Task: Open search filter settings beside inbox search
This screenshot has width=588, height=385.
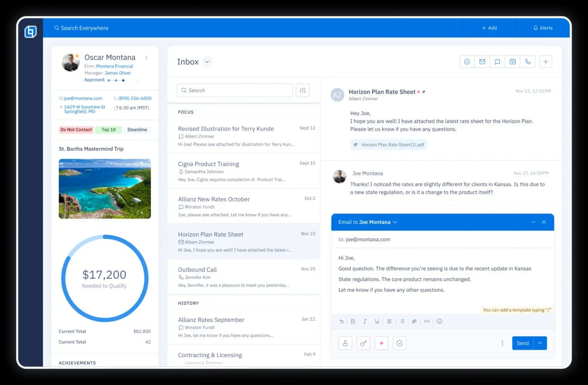Action: (303, 90)
